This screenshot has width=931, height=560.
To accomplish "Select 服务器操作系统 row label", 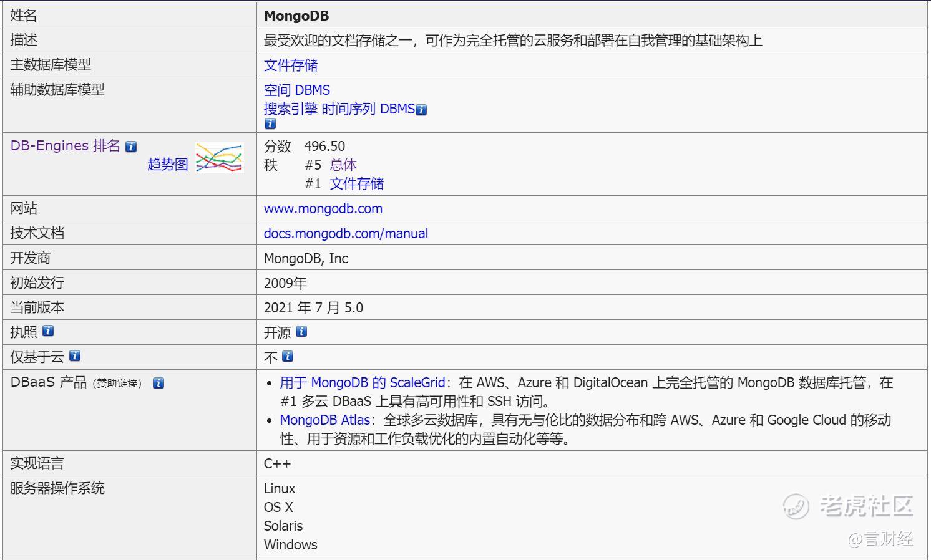I will (x=57, y=488).
